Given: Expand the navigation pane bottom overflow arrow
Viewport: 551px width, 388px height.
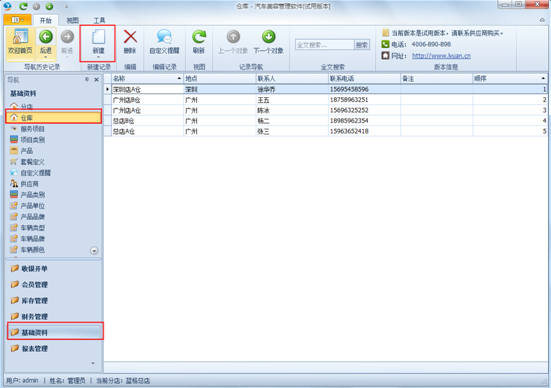Looking at the screenshot, I should [x=93, y=363].
